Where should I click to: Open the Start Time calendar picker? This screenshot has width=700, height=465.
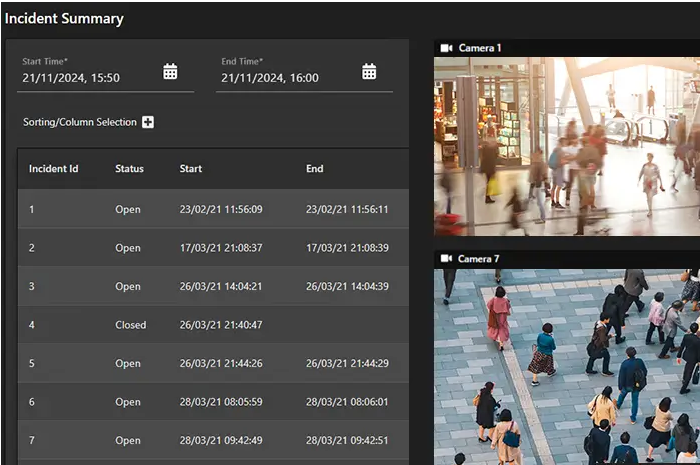click(170, 72)
